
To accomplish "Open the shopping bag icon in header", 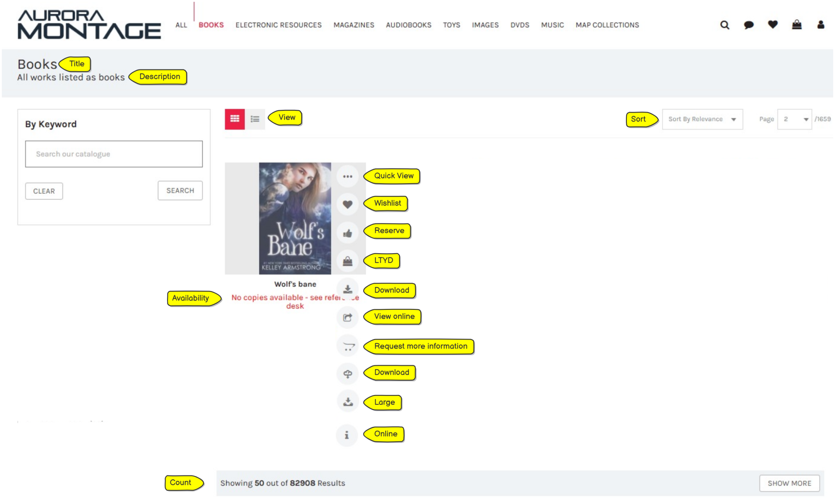I will [x=797, y=24].
